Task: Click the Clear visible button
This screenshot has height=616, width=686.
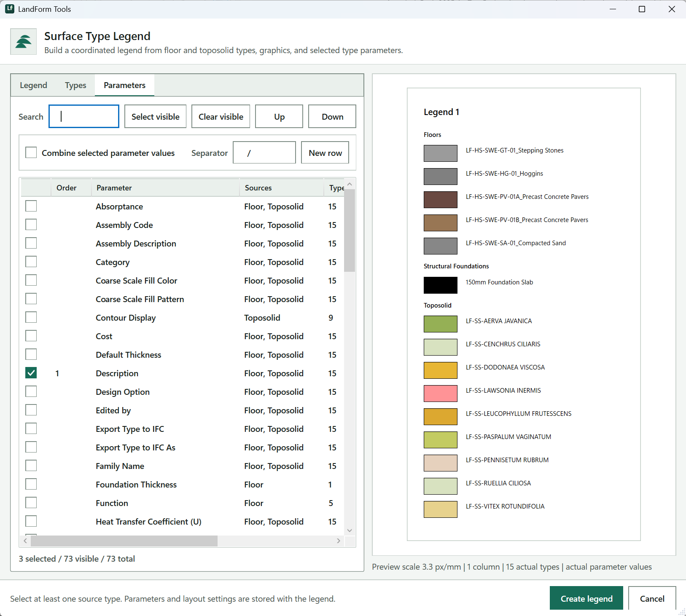Action: [x=221, y=116]
